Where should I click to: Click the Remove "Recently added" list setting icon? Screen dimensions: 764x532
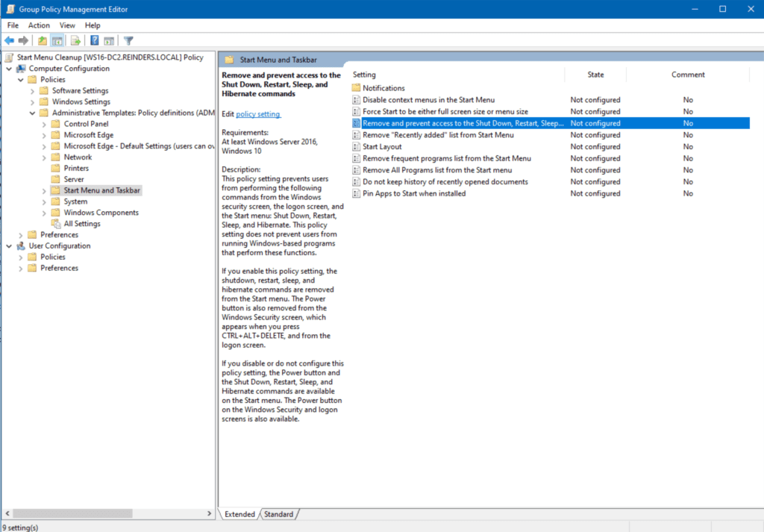pos(356,135)
